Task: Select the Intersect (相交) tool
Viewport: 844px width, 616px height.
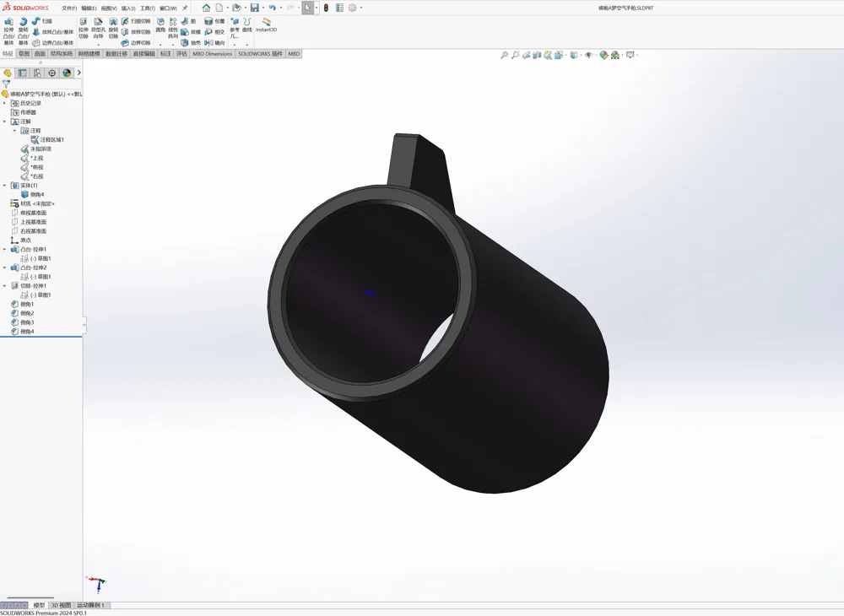Action: click(214, 32)
